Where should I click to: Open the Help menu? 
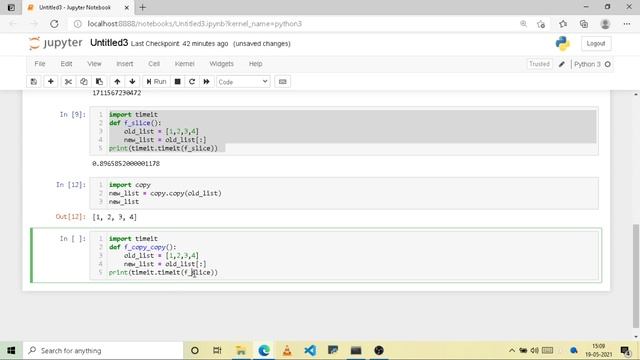click(x=256, y=64)
